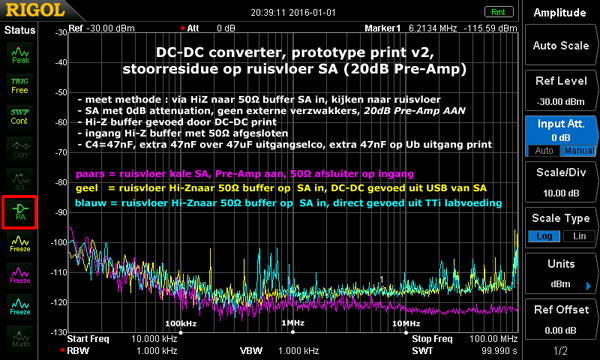The height and width of the screenshot is (360, 600).
Task: Choose Log scale type
Action: point(544,236)
